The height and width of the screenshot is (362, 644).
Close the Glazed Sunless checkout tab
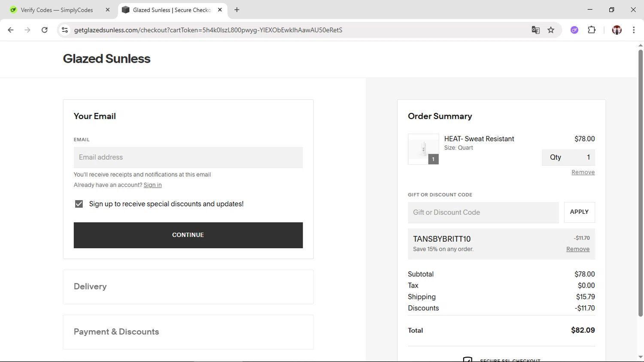(220, 10)
